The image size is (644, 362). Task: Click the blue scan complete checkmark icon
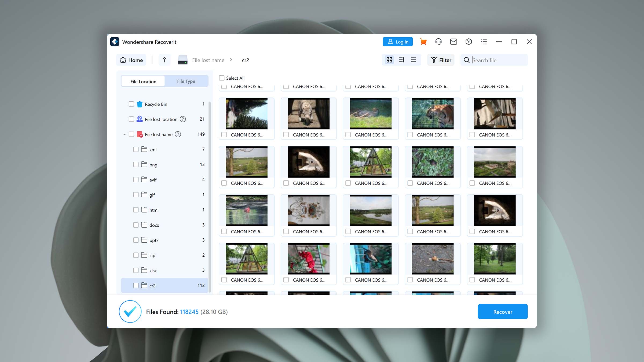pos(130,311)
